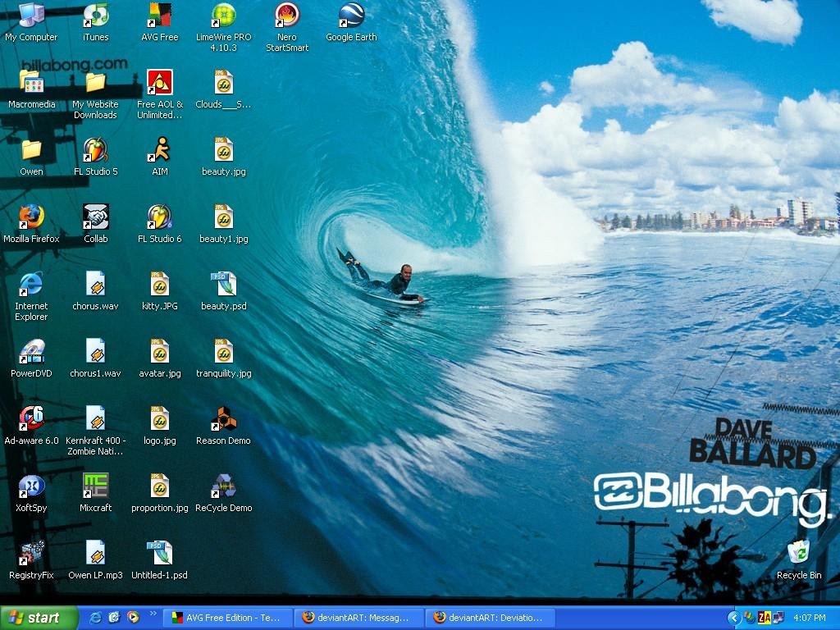Select the chorus.wav audio file
Image resolution: width=840 pixels, height=630 pixels.
95,291
